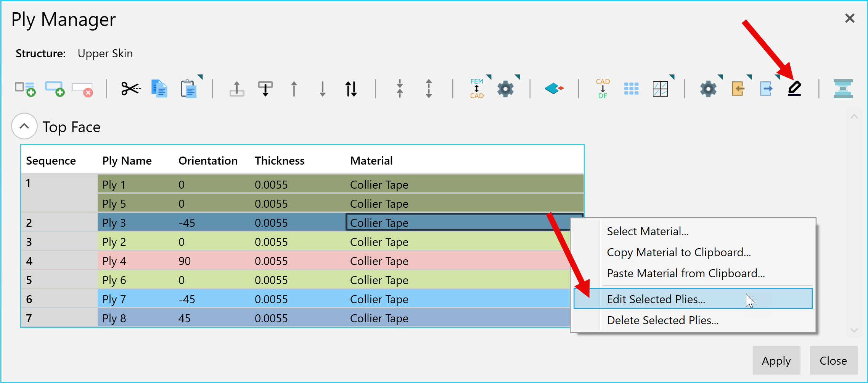
Task: Cut selected plies with scissors icon
Action: pyautogui.click(x=130, y=89)
